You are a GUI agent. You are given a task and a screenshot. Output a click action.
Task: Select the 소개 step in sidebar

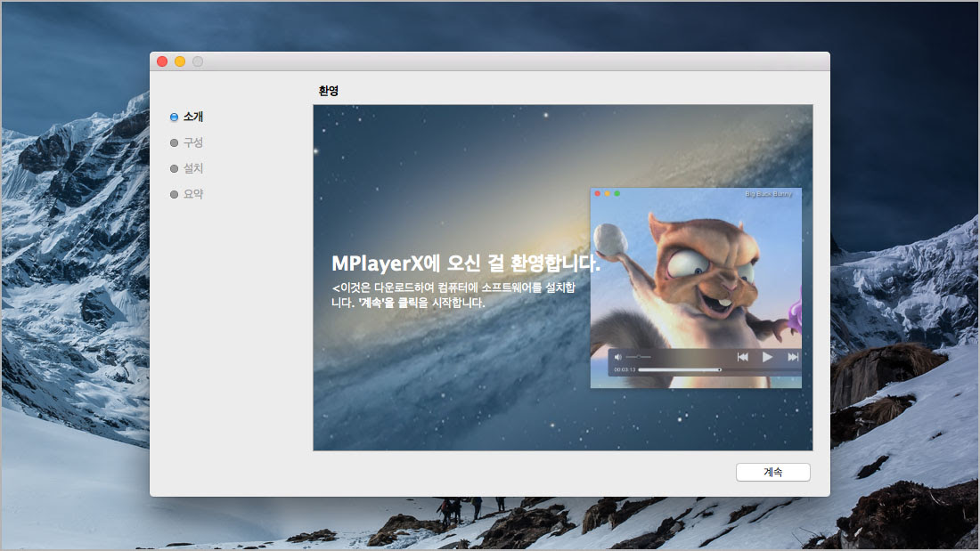coord(186,117)
